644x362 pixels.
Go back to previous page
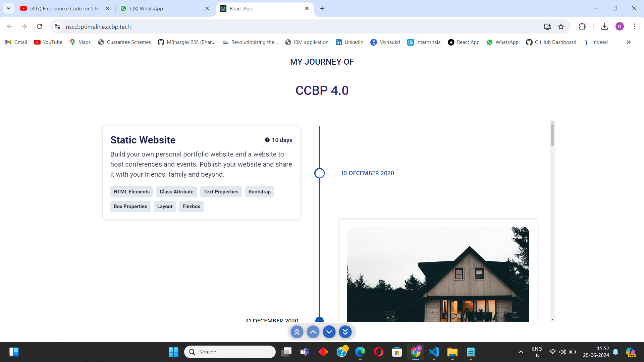pos(9,26)
